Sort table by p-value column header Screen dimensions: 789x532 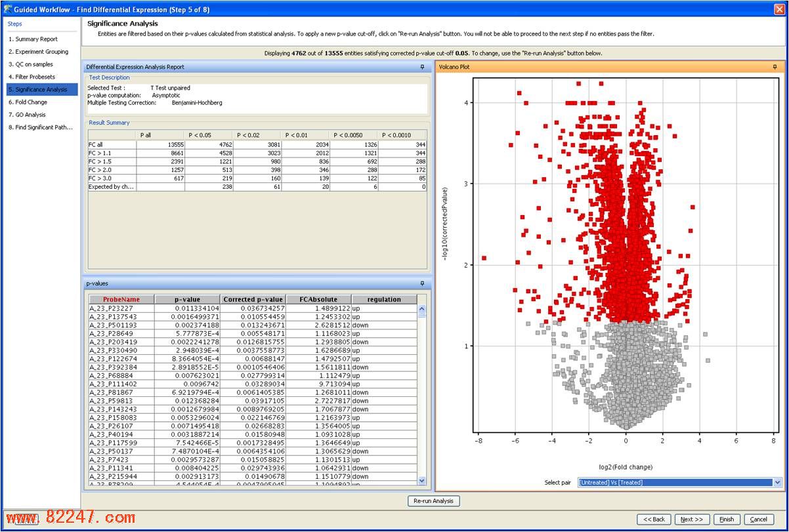pyautogui.click(x=188, y=299)
